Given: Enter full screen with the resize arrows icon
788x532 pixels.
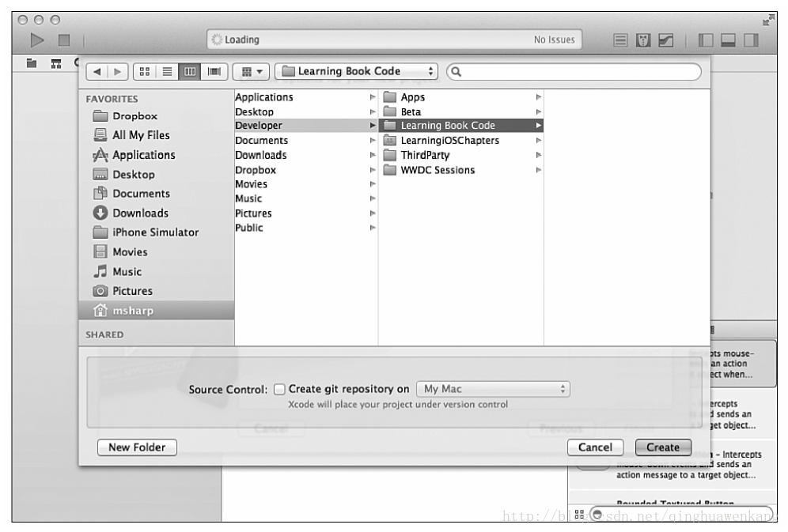Looking at the screenshot, I should click(767, 21).
